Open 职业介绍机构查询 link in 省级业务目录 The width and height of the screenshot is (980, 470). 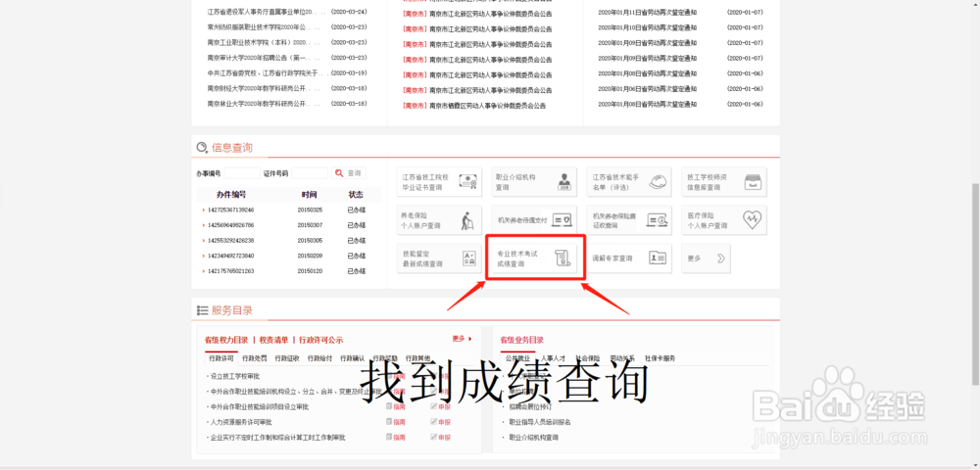tap(534, 438)
